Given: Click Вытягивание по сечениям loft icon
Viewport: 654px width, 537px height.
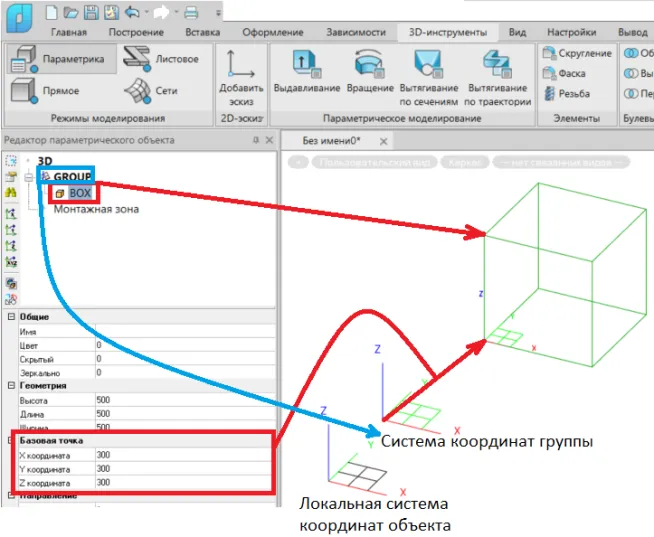Looking at the screenshot, I should coord(429,64).
